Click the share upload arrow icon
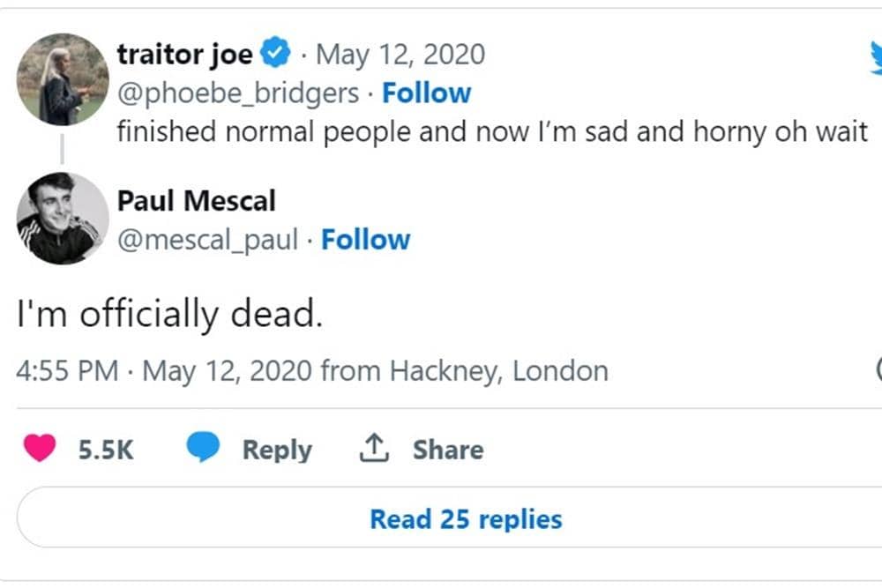The width and height of the screenshot is (882, 588). tap(374, 449)
